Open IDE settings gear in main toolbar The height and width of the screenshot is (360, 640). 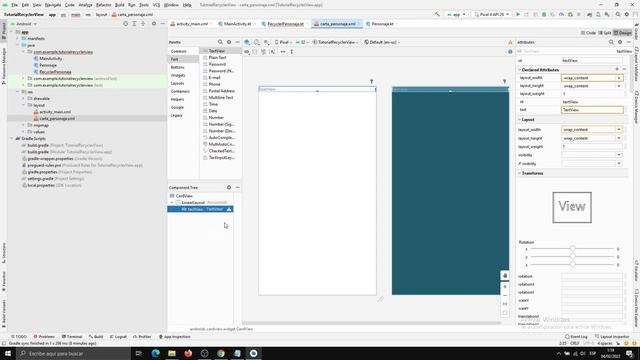[x=627, y=14]
